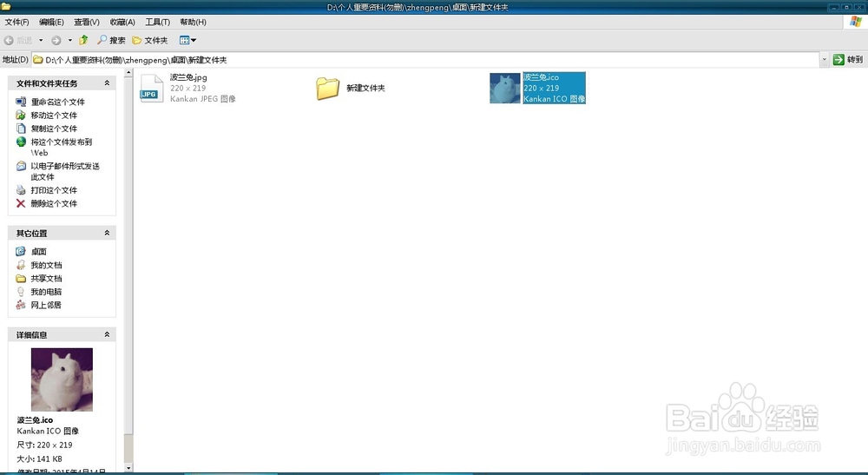Toggle the 文件夹 folders pane
The width and height of the screenshot is (868, 475).
150,41
